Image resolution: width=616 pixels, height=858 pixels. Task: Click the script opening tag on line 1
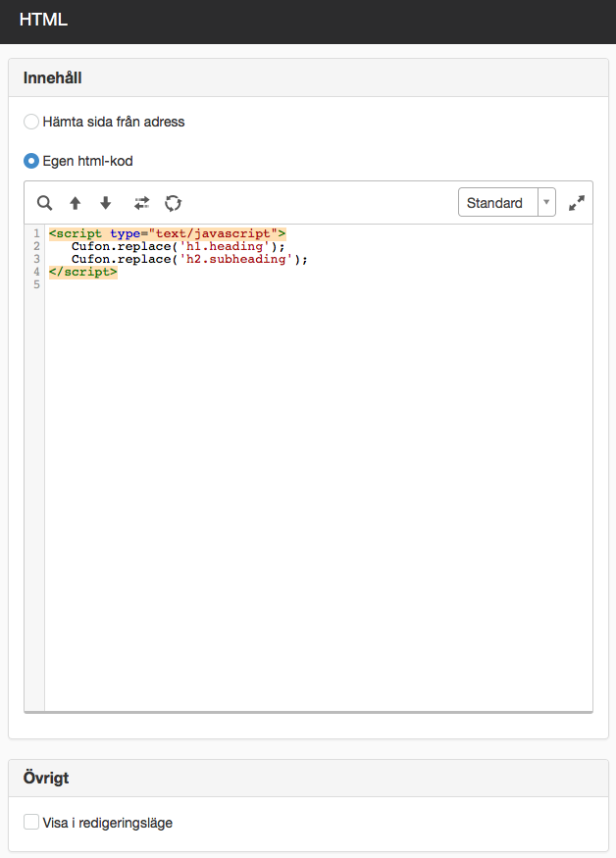click(x=167, y=233)
